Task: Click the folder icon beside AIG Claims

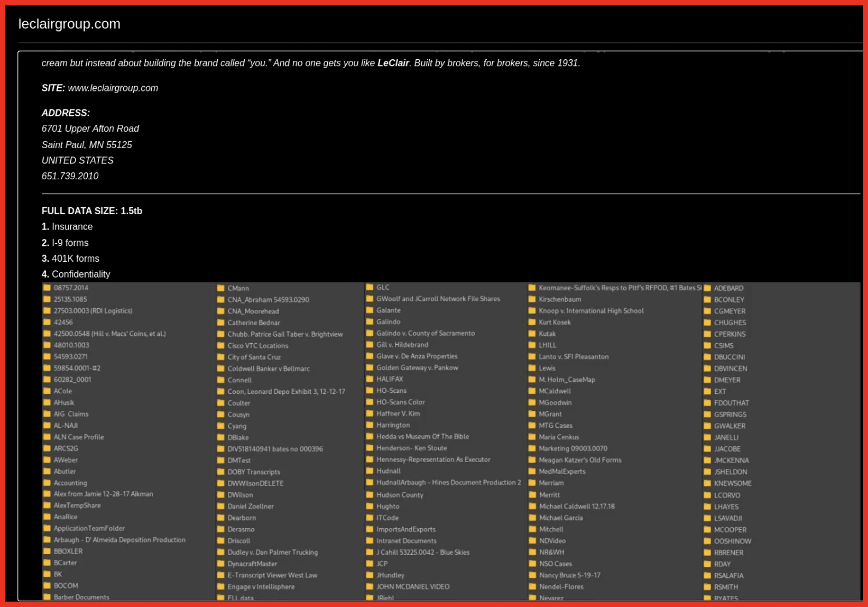Action: click(47, 414)
